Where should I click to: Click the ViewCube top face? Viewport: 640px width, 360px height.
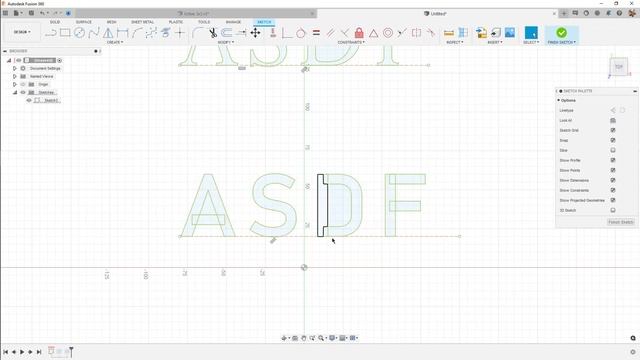click(619, 67)
